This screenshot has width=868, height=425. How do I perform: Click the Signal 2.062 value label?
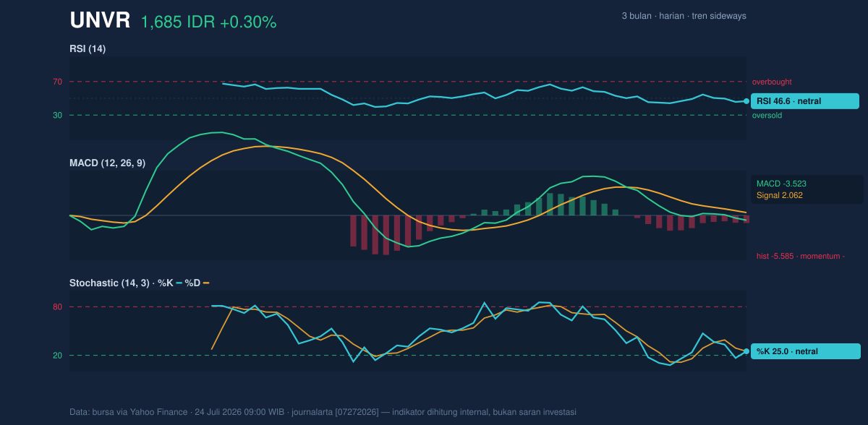780,195
